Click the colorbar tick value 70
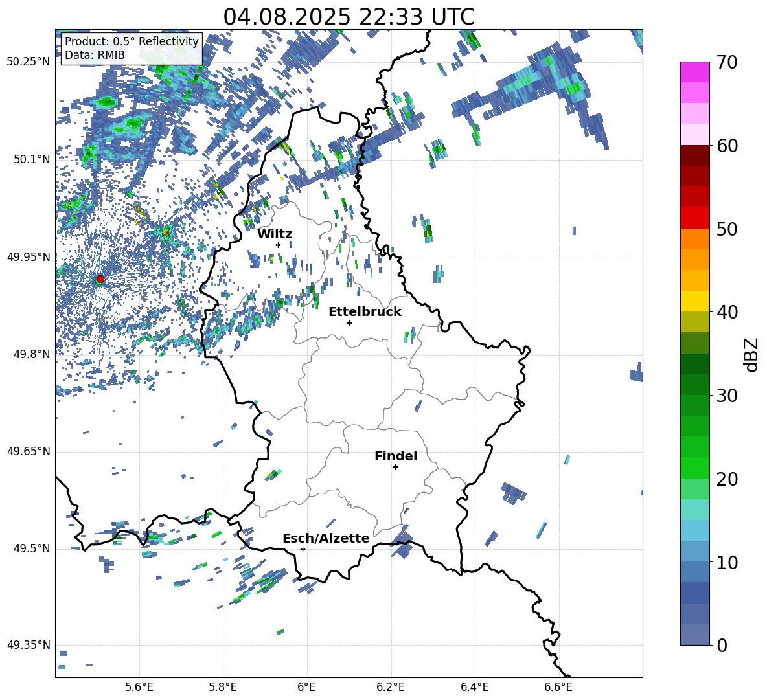 point(727,63)
